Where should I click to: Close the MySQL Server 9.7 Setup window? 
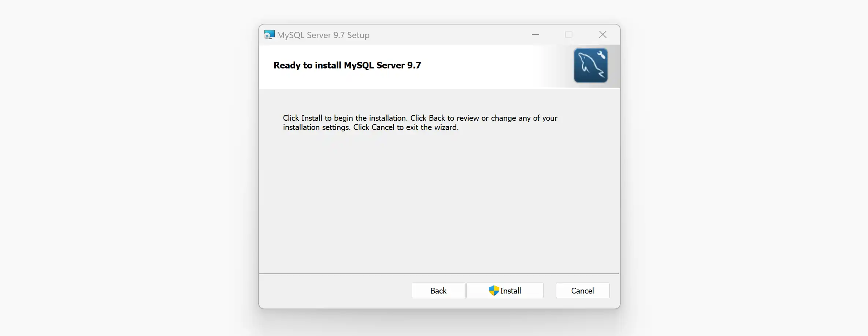tap(603, 34)
